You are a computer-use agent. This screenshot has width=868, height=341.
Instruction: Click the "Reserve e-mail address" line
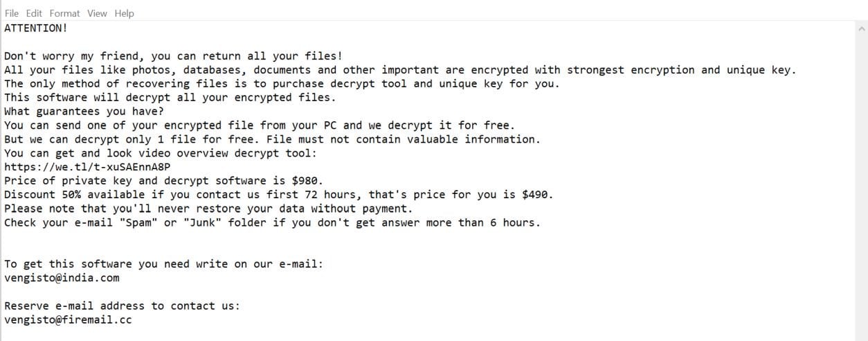click(x=122, y=306)
